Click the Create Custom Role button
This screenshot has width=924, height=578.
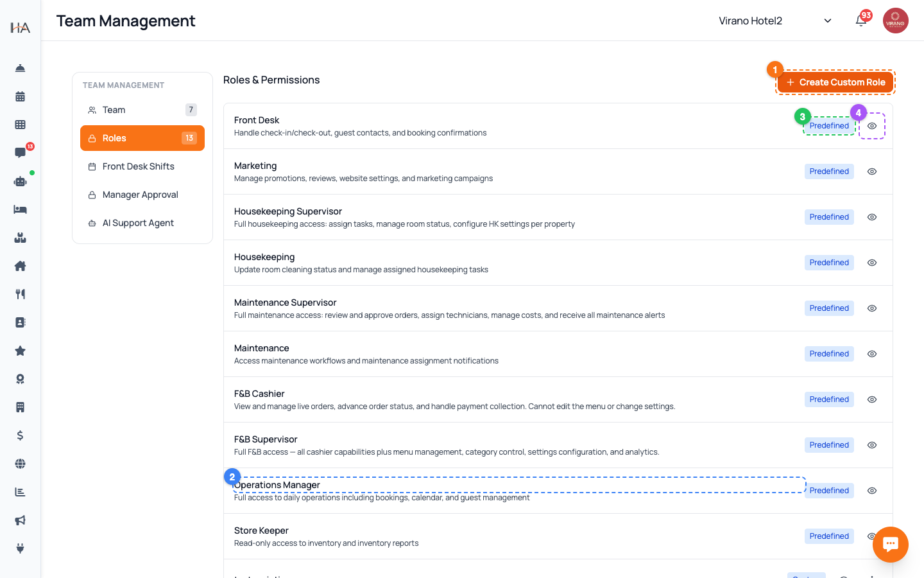tap(835, 82)
